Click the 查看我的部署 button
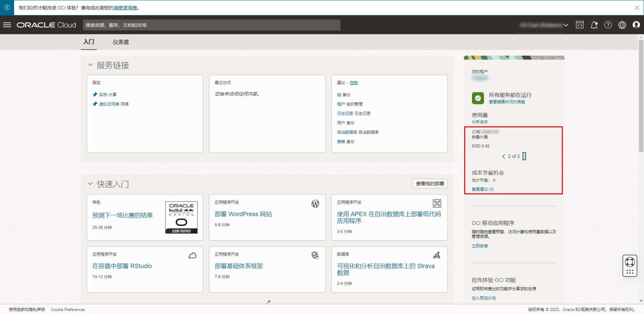Viewport: 644px width, 314px height. click(x=430, y=184)
